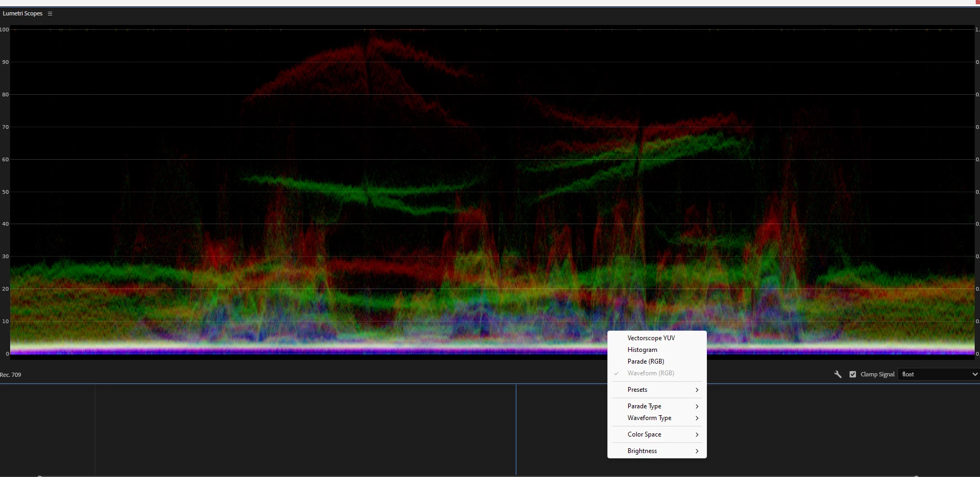Expand the Parade Type submenu
The width and height of the screenshot is (980, 477).
tap(657, 406)
